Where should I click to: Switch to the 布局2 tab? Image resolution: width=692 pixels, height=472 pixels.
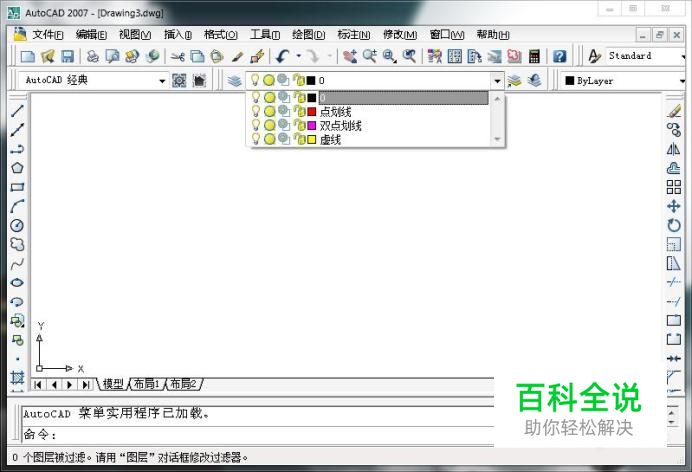(183, 384)
